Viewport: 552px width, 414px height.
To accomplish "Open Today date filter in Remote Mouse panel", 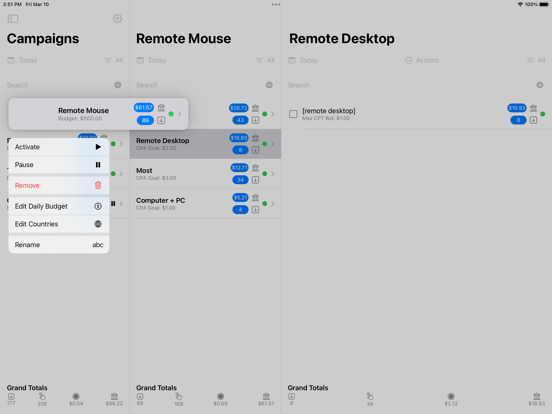I will tap(151, 60).
